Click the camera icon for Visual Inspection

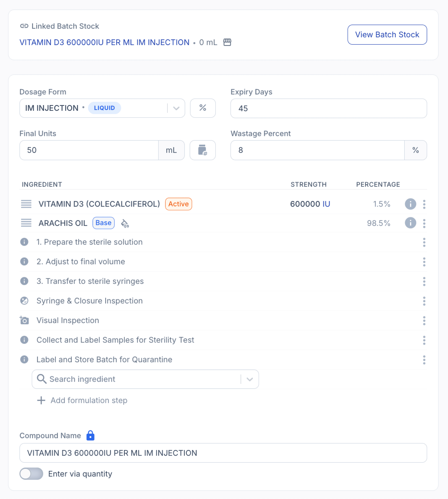(x=24, y=320)
